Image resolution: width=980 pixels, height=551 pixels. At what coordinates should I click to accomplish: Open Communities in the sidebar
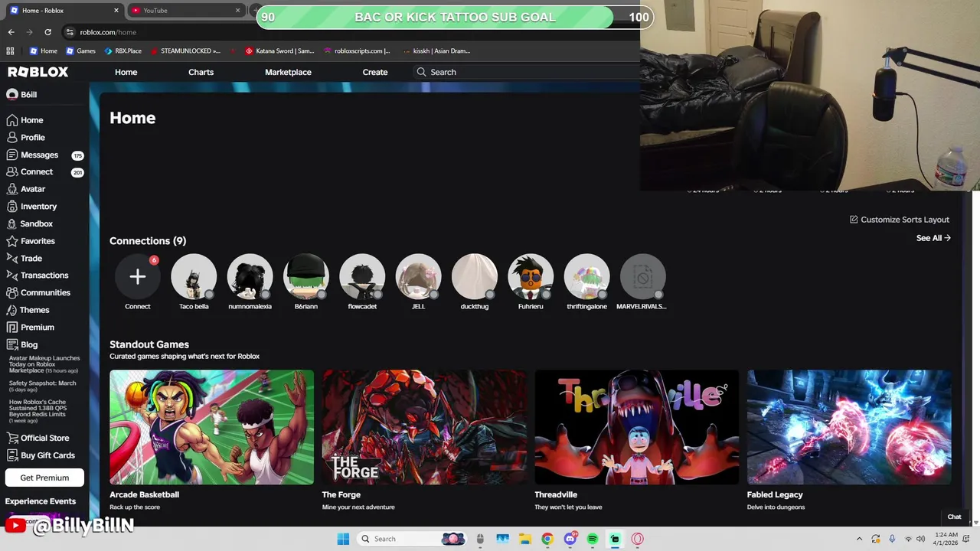(x=38, y=293)
